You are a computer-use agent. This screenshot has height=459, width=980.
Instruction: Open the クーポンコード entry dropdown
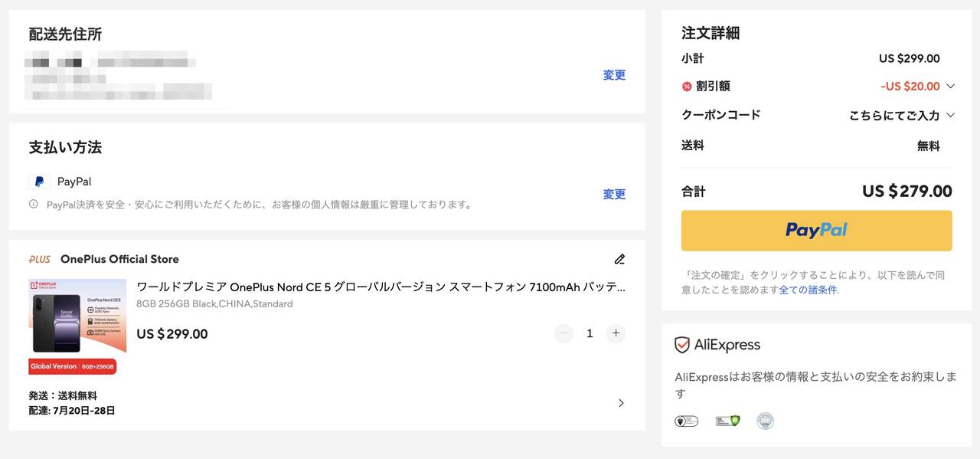(x=951, y=116)
